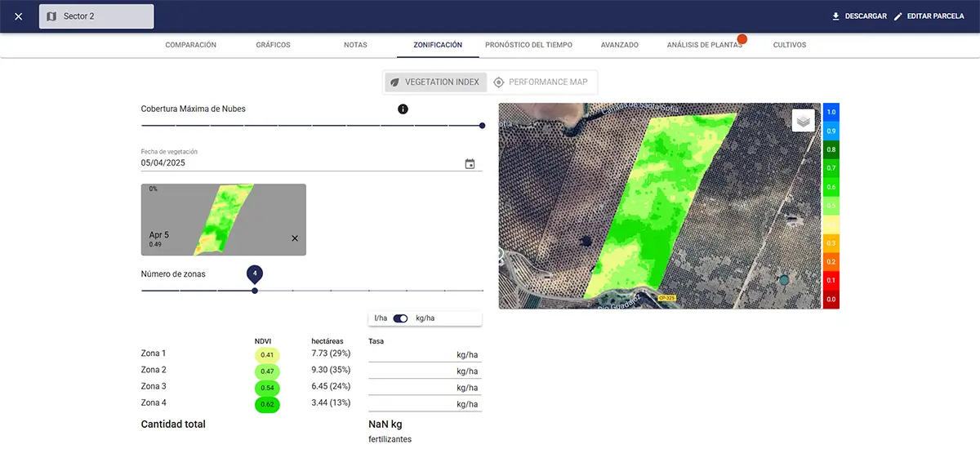Click the Zona 4 NDVI 0.62 swatch
The image size is (980, 458).
coord(267,404)
